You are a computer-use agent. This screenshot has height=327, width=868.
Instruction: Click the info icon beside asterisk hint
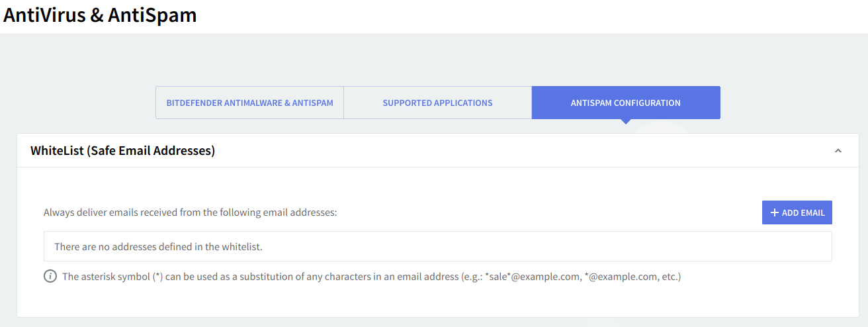click(x=50, y=276)
